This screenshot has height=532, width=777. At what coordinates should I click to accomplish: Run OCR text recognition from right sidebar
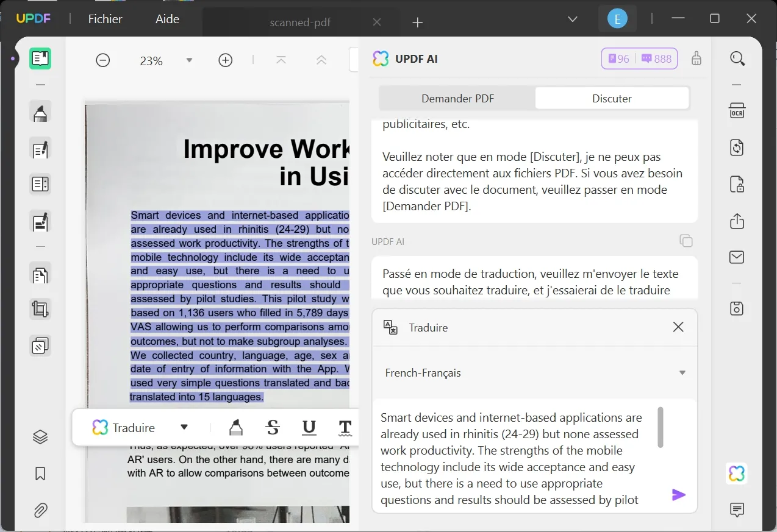(737, 111)
